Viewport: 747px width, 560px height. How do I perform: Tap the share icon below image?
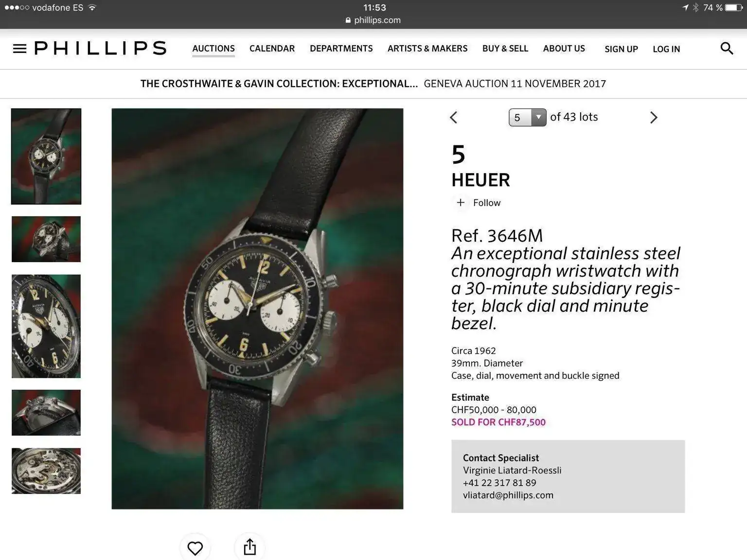point(249,546)
